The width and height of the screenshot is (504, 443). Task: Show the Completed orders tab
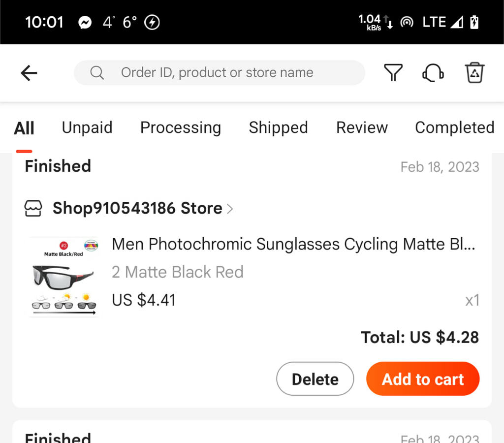pyautogui.click(x=454, y=127)
